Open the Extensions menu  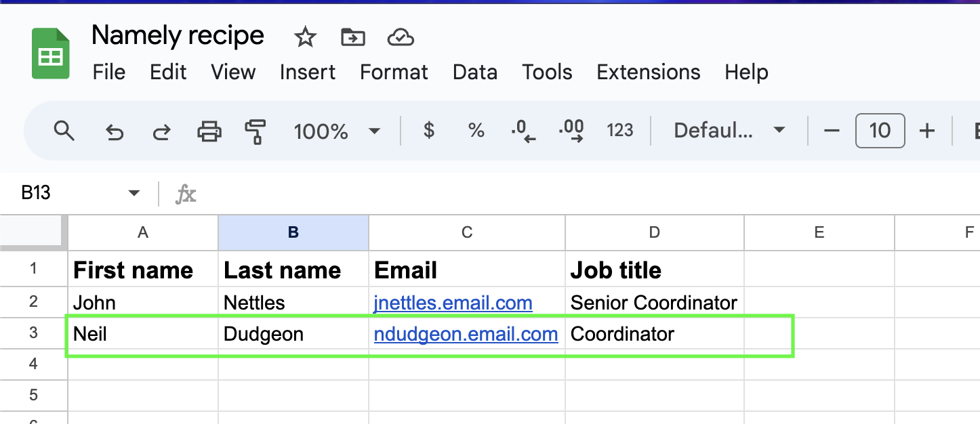tap(648, 72)
